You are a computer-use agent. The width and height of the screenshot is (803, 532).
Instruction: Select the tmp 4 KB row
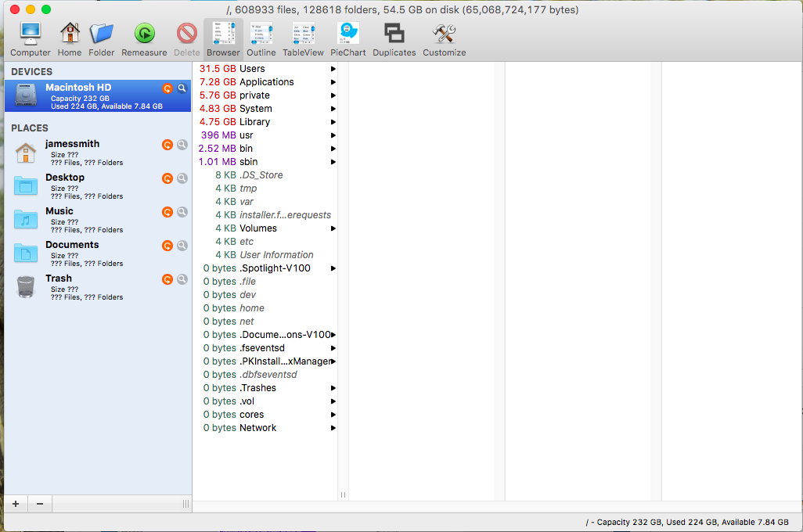(265, 189)
